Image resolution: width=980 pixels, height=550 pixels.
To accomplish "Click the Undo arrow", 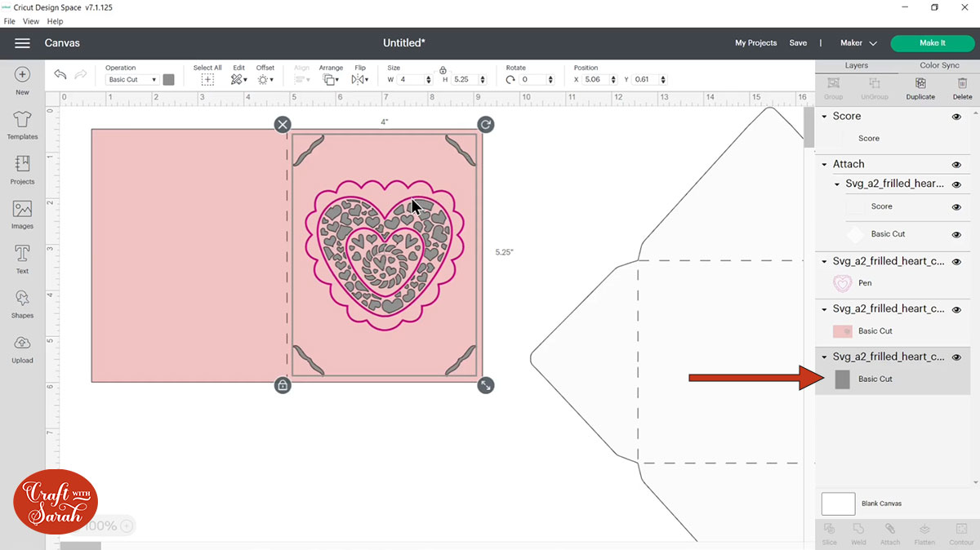I will tap(60, 74).
